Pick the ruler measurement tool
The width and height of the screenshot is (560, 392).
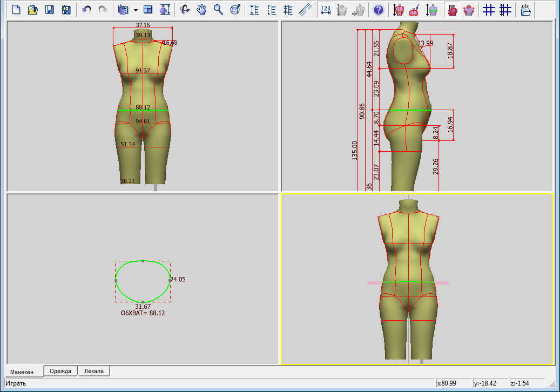click(305, 9)
